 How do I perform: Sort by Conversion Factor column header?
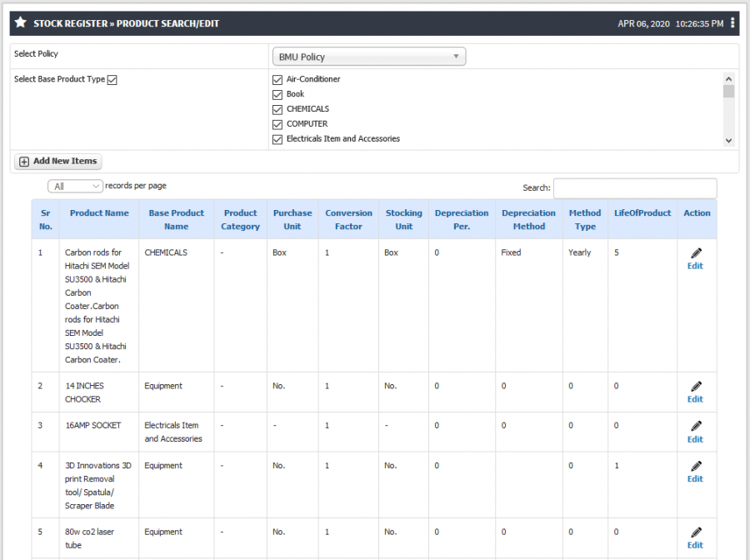pos(348,219)
